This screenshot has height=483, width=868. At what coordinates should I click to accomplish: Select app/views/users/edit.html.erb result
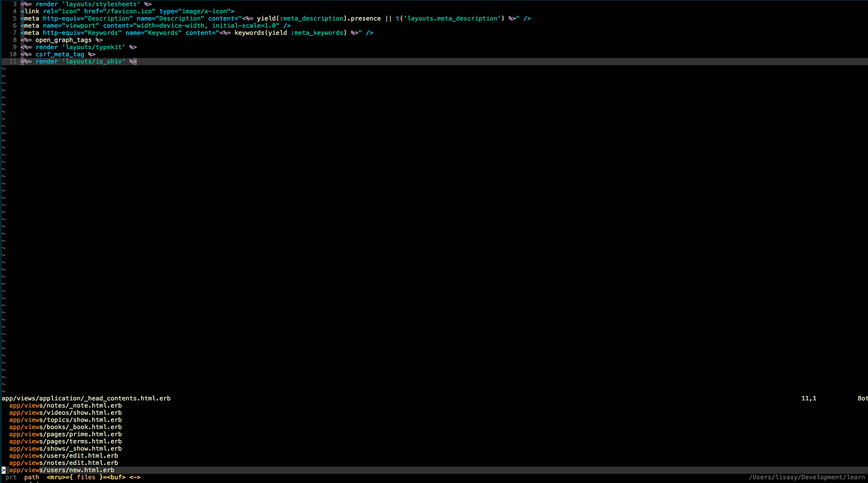point(63,456)
